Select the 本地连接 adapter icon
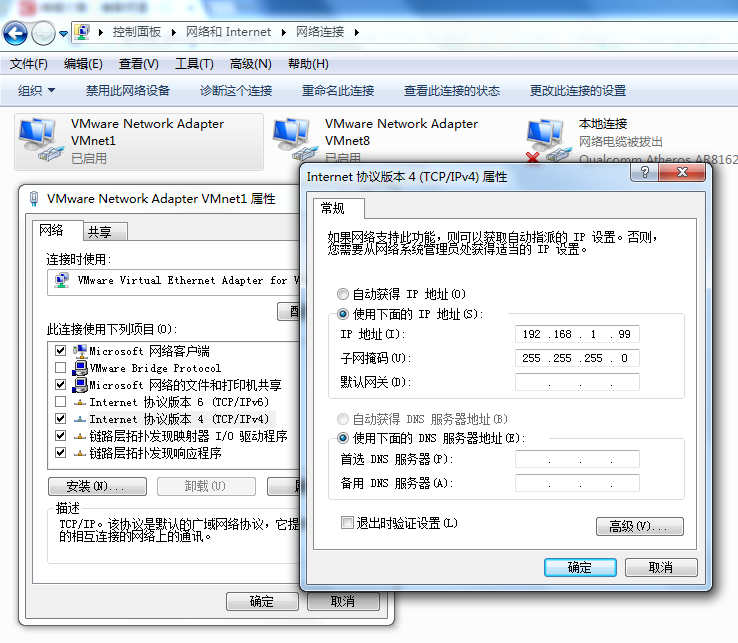This screenshot has height=643, width=738. pos(549,140)
